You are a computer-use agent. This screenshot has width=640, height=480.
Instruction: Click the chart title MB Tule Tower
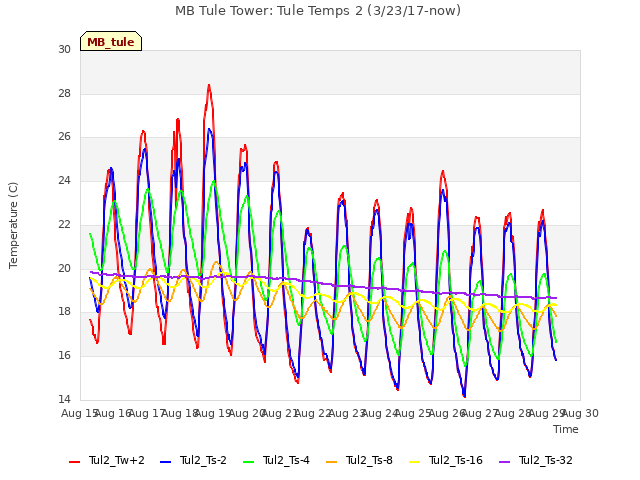[x=318, y=11]
